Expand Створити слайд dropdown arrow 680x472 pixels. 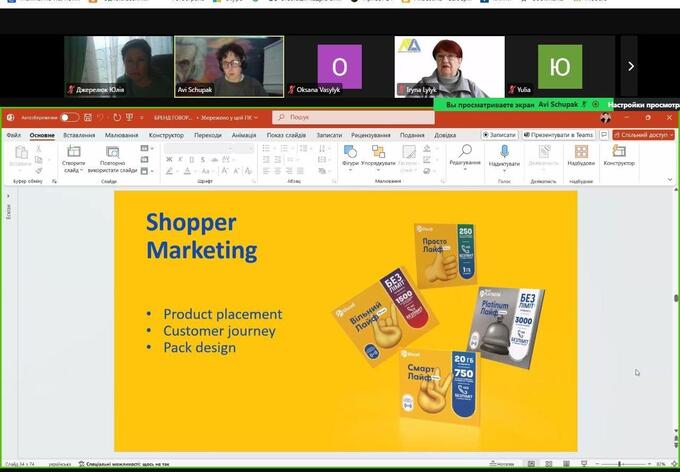pos(82,170)
